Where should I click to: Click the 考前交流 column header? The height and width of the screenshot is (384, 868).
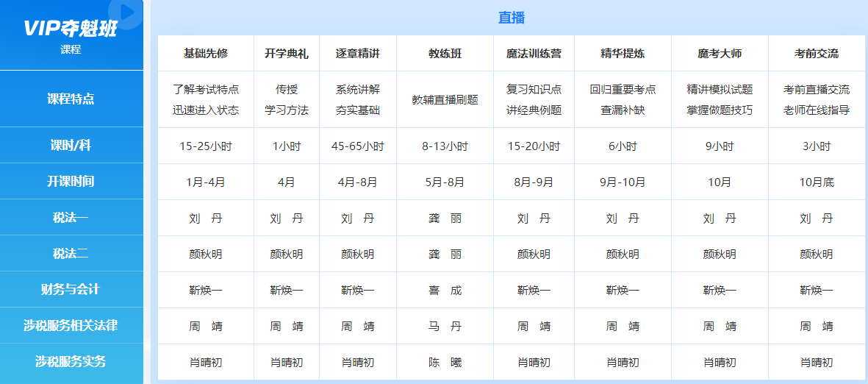point(817,54)
